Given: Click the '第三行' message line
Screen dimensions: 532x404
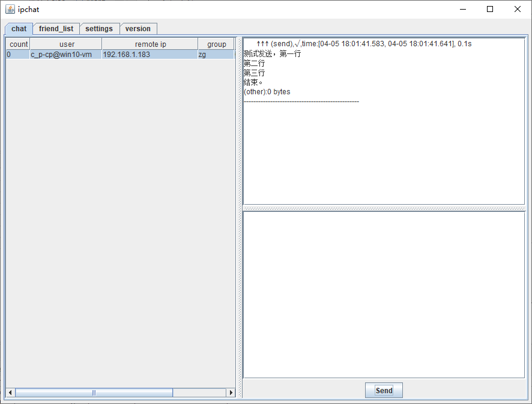Looking at the screenshot, I should pyautogui.click(x=254, y=73).
